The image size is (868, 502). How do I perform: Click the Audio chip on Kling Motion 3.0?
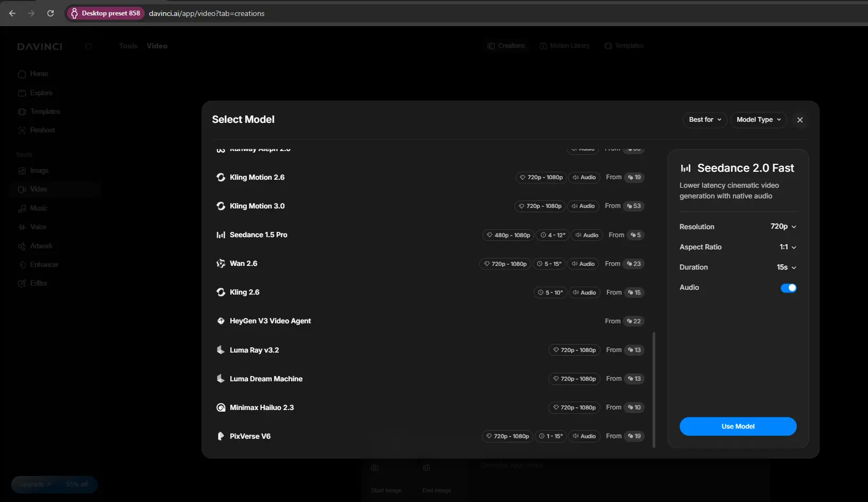point(583,206)
